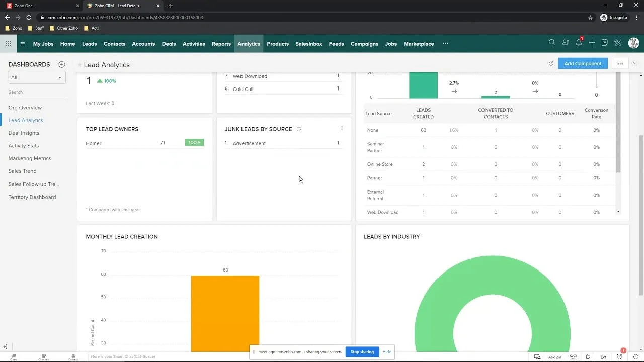Toggle the hamburger sidebar menu
This screenshot has height=362, width=644.
pos(22,44)
